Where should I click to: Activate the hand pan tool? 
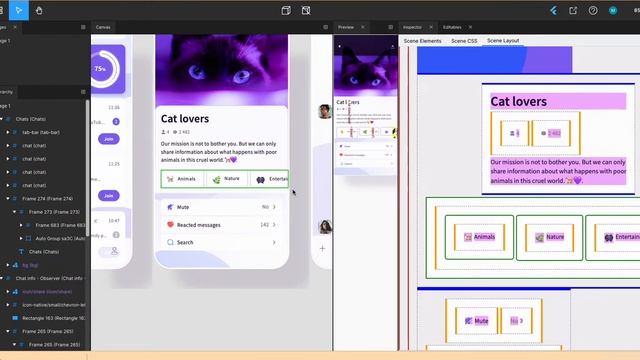coord(39,11)
